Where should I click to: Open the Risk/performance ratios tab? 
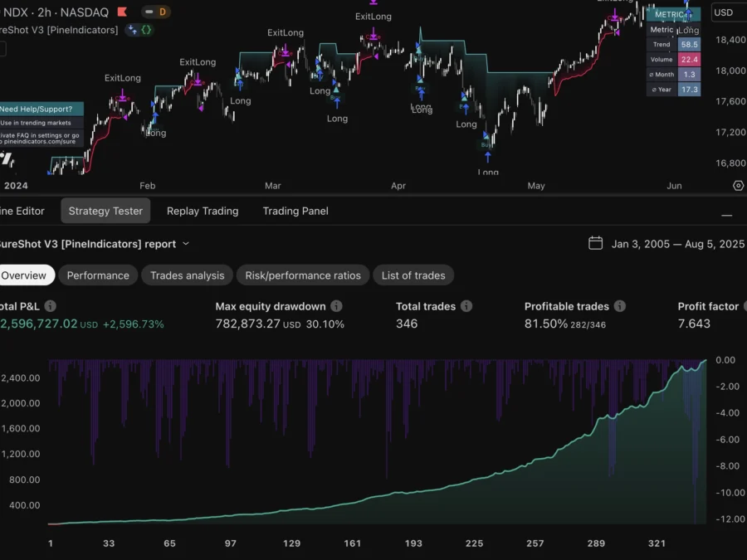[x=303, y=275]
